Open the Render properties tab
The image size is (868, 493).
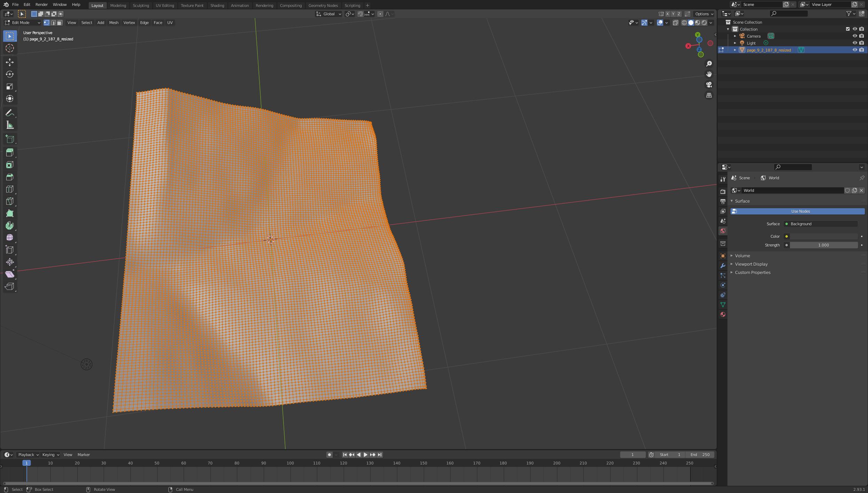[723, 191]
